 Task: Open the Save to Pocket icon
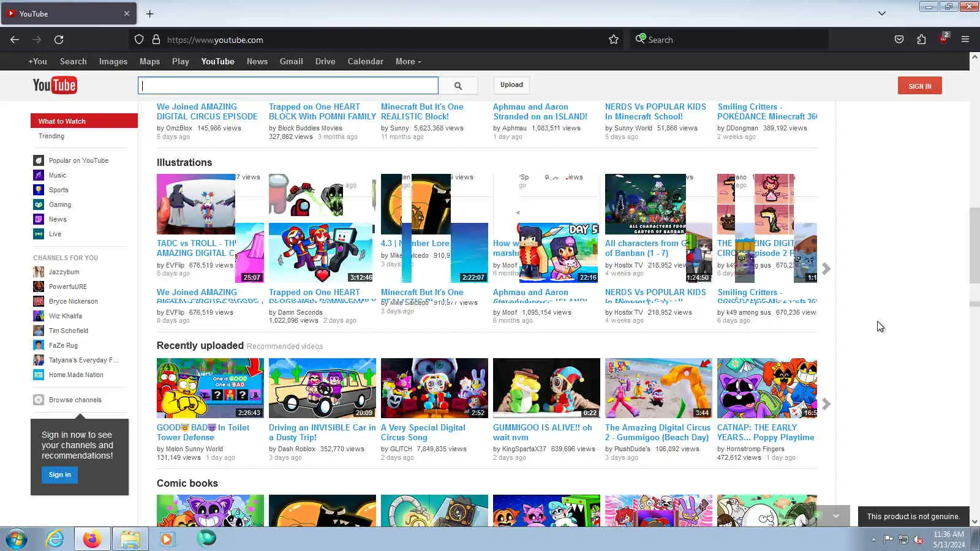899,40
